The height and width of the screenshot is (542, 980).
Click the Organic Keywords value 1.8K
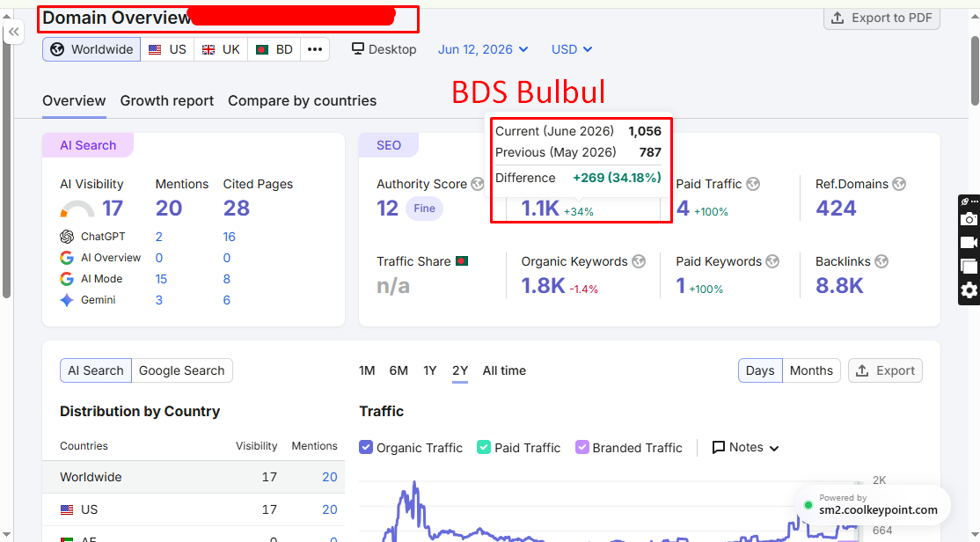(x=543, y=286)
